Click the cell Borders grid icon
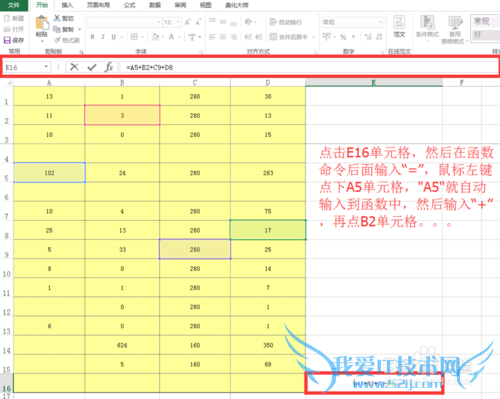The image size is (500, 399). coord(134,37)
